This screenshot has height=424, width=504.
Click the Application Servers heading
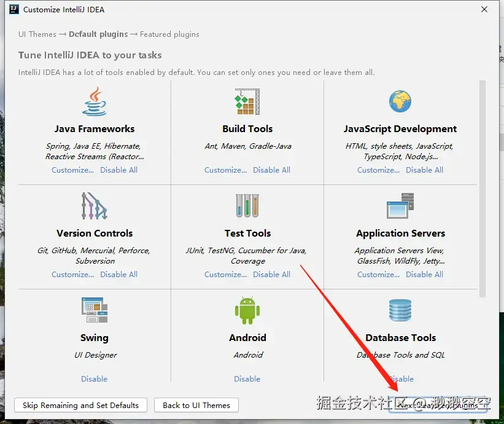[x=400, y=234]
